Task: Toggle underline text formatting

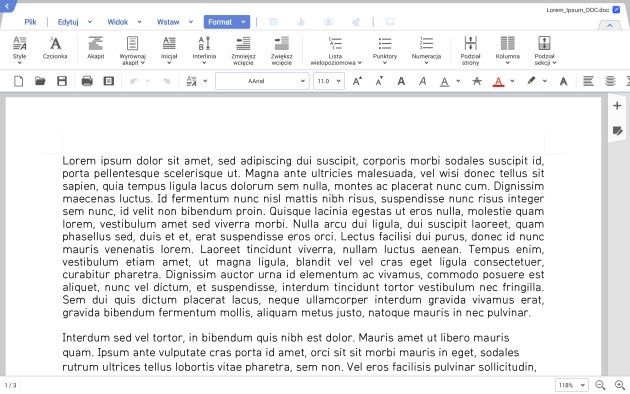Action: [x=444, y=82]
